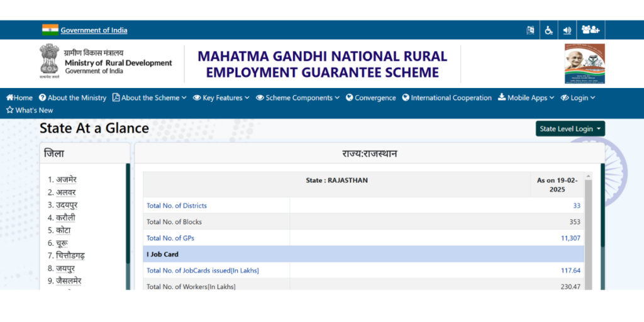Expand Key Features dropdown menu

[x=221, y=97]
